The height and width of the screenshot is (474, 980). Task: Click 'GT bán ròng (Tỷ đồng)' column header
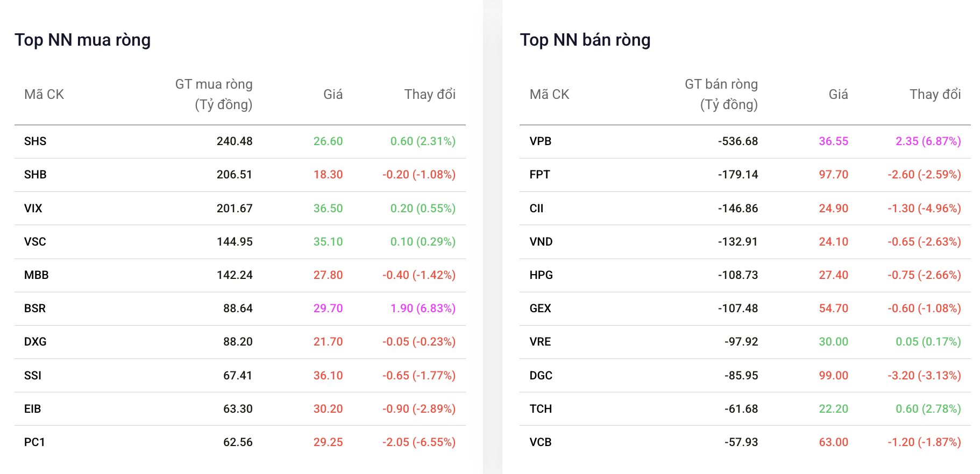coord(721,95)
